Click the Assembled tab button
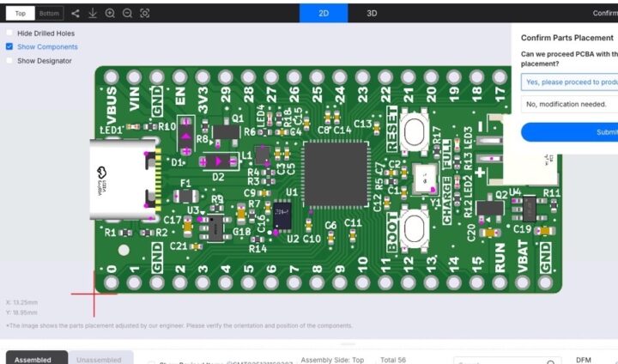Screen dimensions: 618x364 click(33, 360)
